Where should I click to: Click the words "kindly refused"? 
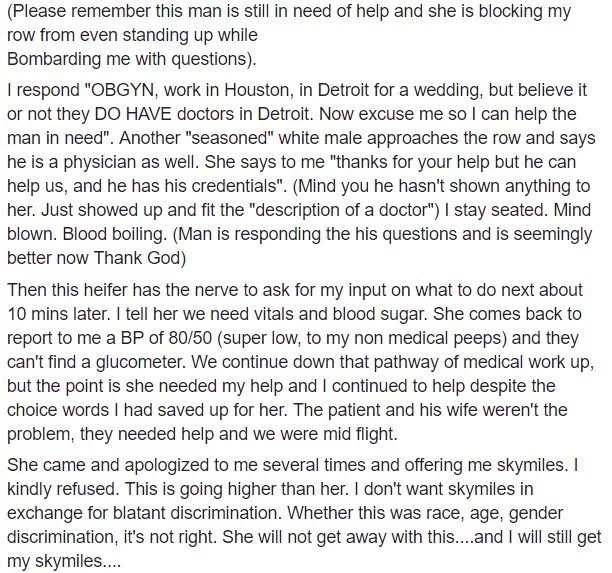click(61, 489)
